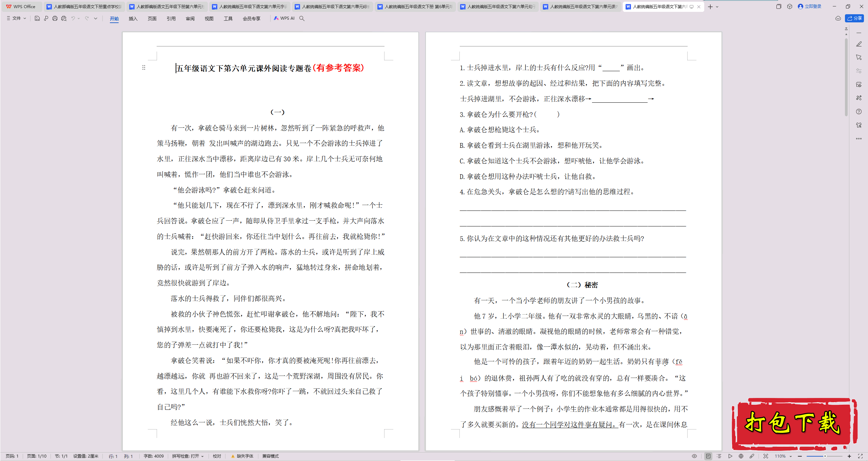The image size is (868, 461).
Task: Click the 立即登录 login button
Action: point(810,6)
